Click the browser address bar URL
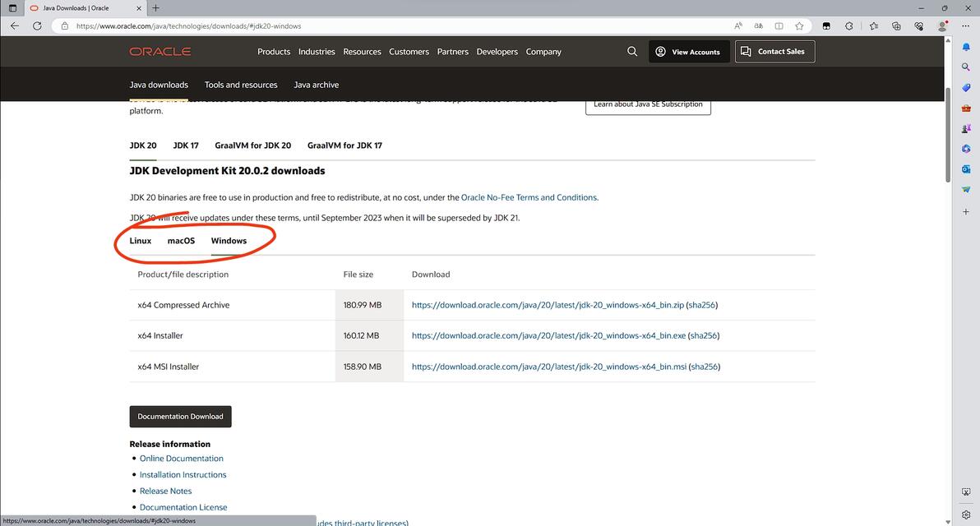The height and width of the screenshot is (526, 980). [x=189, y=26]
